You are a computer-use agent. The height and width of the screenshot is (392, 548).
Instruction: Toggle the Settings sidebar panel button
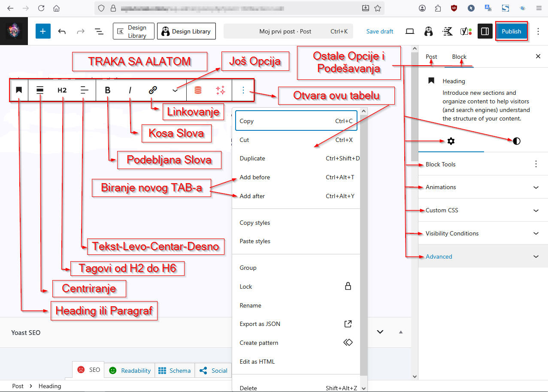[485, 31]
